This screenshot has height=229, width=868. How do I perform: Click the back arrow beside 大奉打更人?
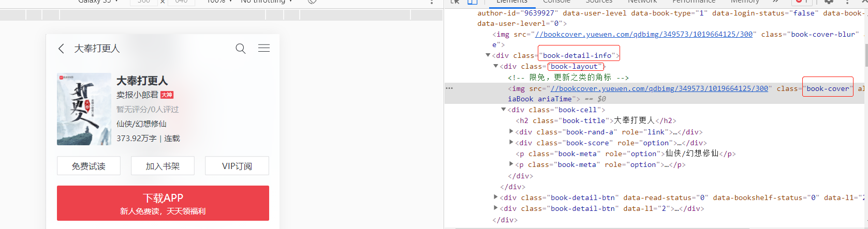(61, 49)
